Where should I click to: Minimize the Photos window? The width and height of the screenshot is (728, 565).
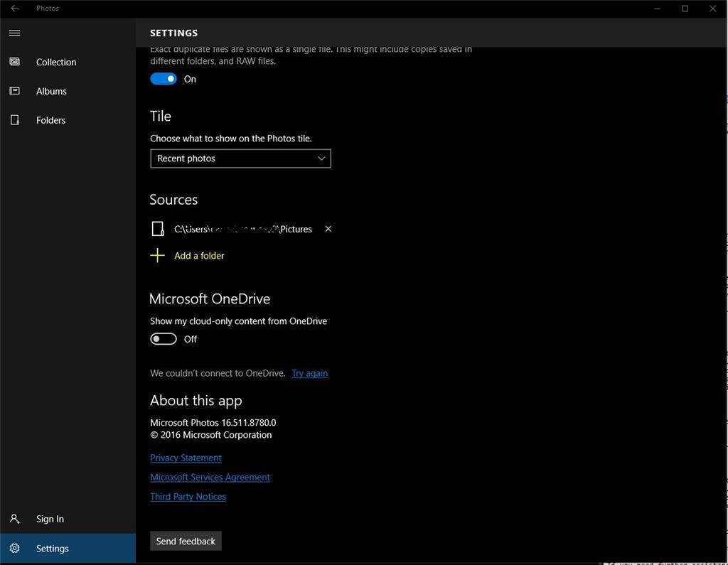[x=657, y=9]
